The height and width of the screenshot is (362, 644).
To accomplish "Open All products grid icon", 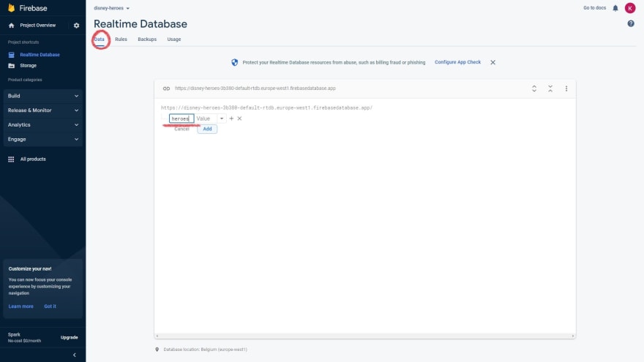I will 11,159.
